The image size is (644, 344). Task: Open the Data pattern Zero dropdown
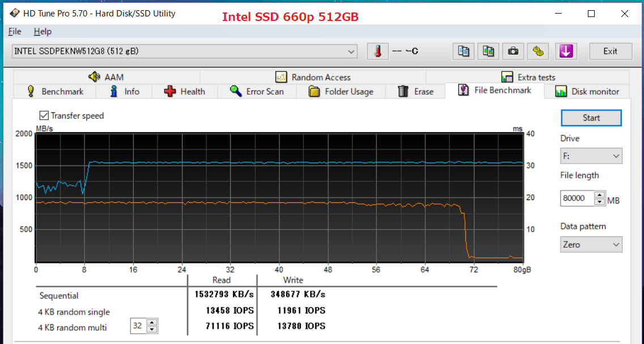(x=591, y=245)
